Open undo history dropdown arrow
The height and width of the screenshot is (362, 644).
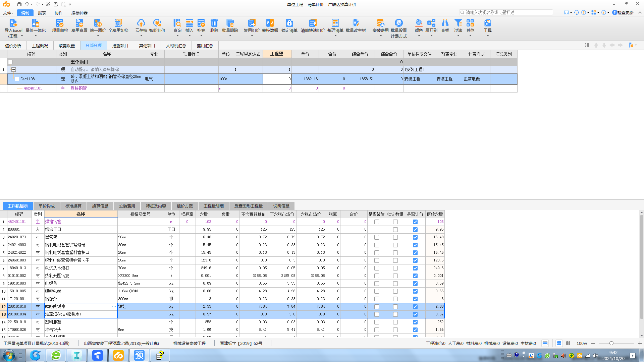32,4
